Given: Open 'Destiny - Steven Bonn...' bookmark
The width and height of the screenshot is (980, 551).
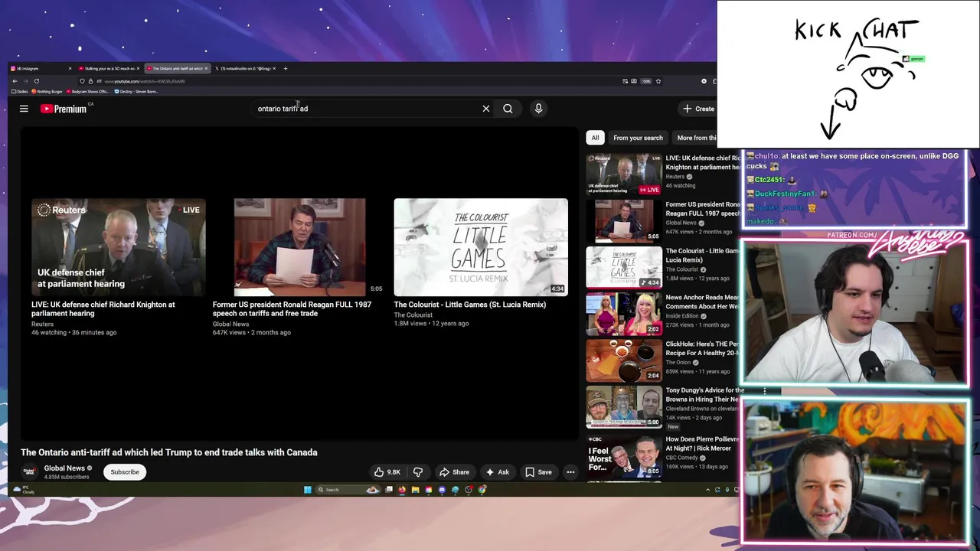Looking at the screenshot, I should (x=136, y=92).
